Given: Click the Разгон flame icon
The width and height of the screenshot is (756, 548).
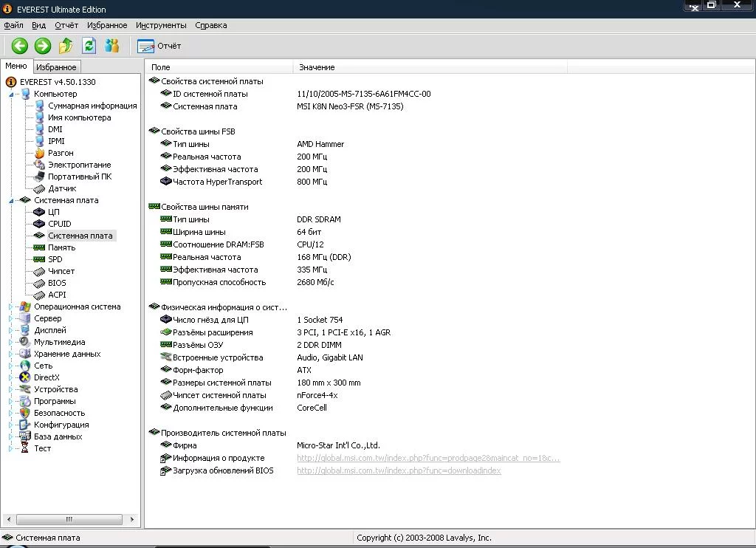Looking at the screenshot, I should point(40,153).
